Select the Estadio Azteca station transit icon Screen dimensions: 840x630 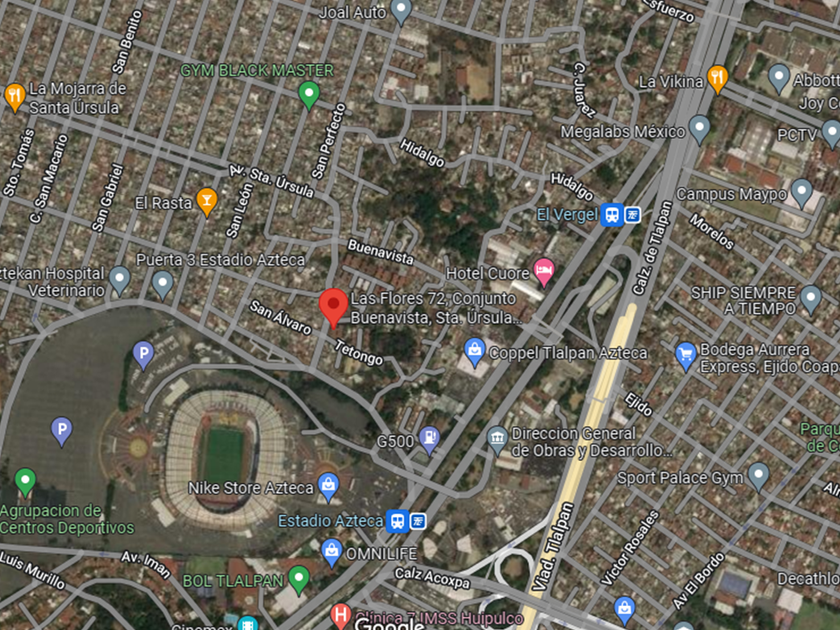tap(398, 521)
